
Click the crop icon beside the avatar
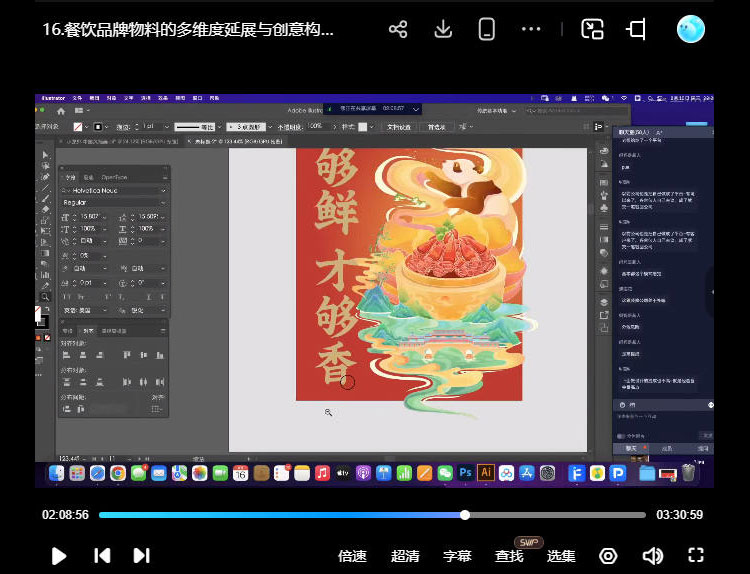pos(636,29)
